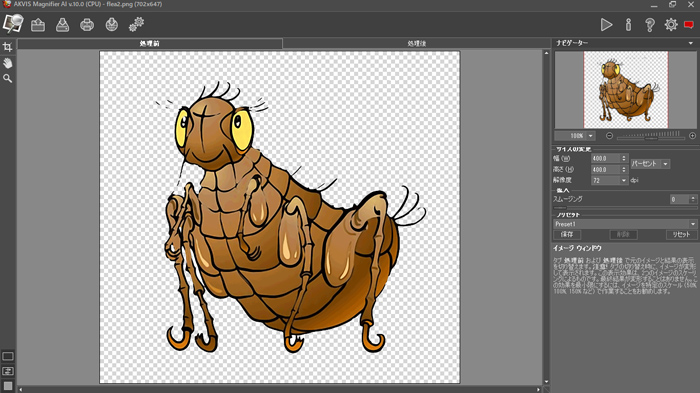Click vertical scrollbar up arrow
Image resolution: width=700 pixels, height=393 pixels.
[x=546, y=53]
